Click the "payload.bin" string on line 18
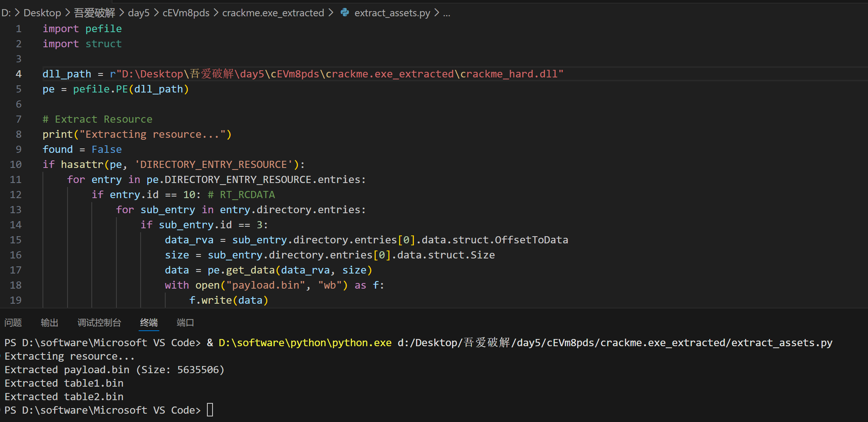The height and width of the screenshot is (422, 868). [265, 285]
